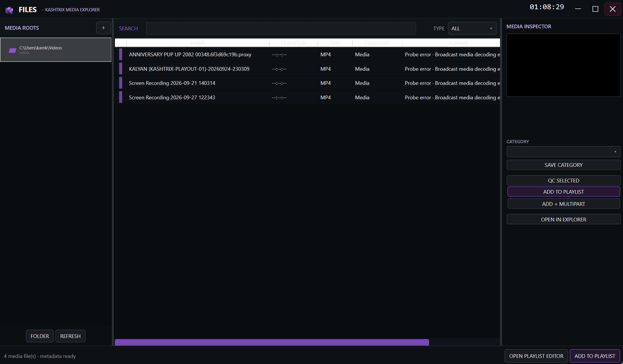Click duration cell of Screen Recording 122343 row
This screenshot has width=623, height=364.
click(x=279, y=97)
